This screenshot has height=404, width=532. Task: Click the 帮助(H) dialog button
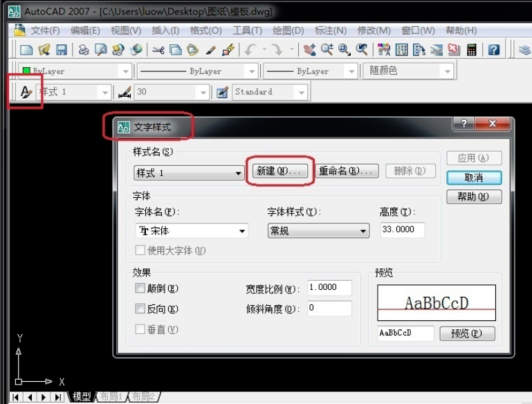coord(474,196)
